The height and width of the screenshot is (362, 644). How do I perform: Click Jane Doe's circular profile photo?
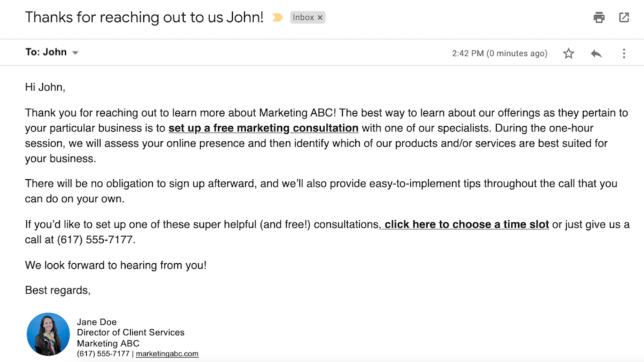pos(48,334)
